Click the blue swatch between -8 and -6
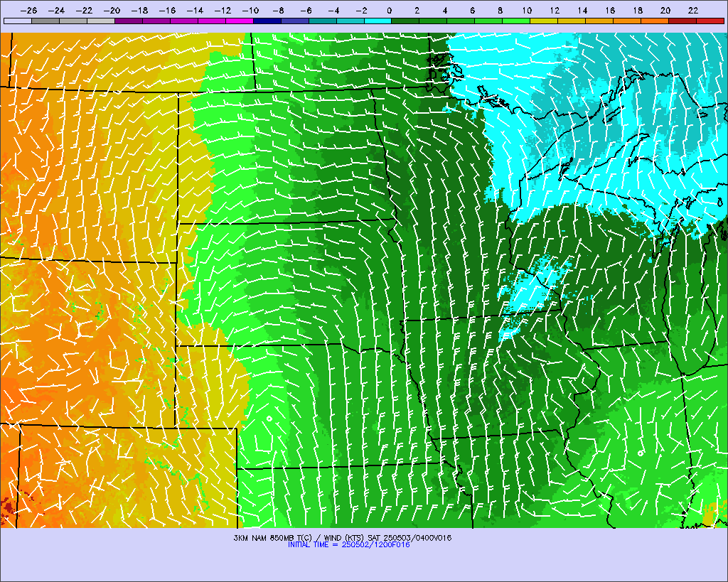This screenshot has height=582, width=728. tap(295, 21)
